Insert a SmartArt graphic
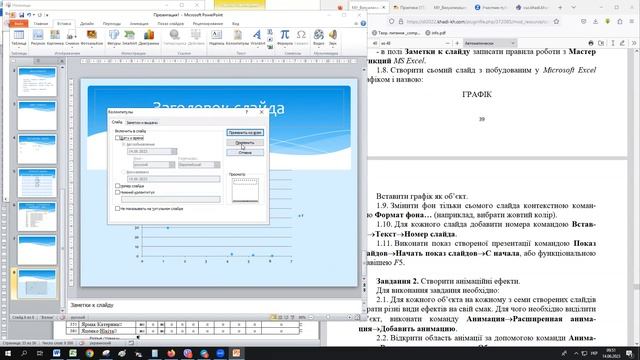Image resolution: width=640 pixels, height=360 pixels. 130,38
